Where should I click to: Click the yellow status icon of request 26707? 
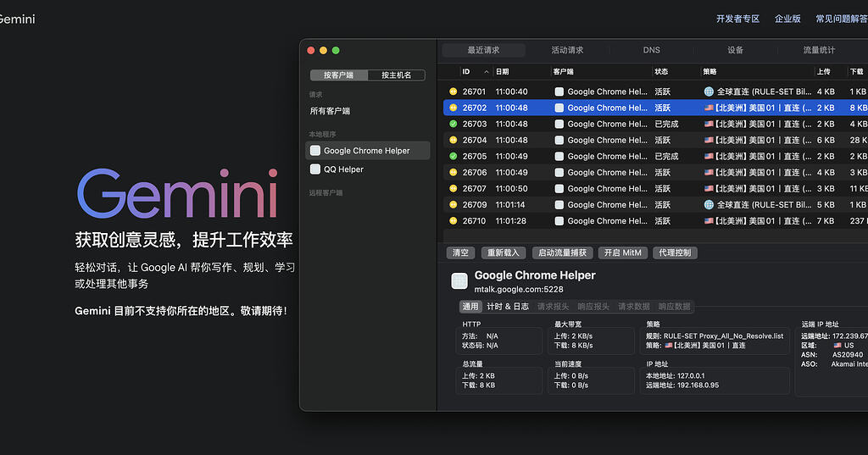tap(453, 188)
